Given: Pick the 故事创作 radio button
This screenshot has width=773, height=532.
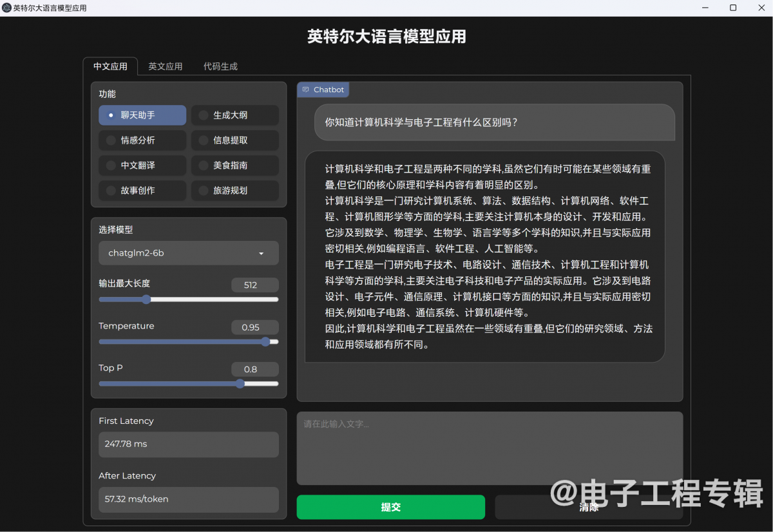Looking at the screenshot, I should [142, 191].
